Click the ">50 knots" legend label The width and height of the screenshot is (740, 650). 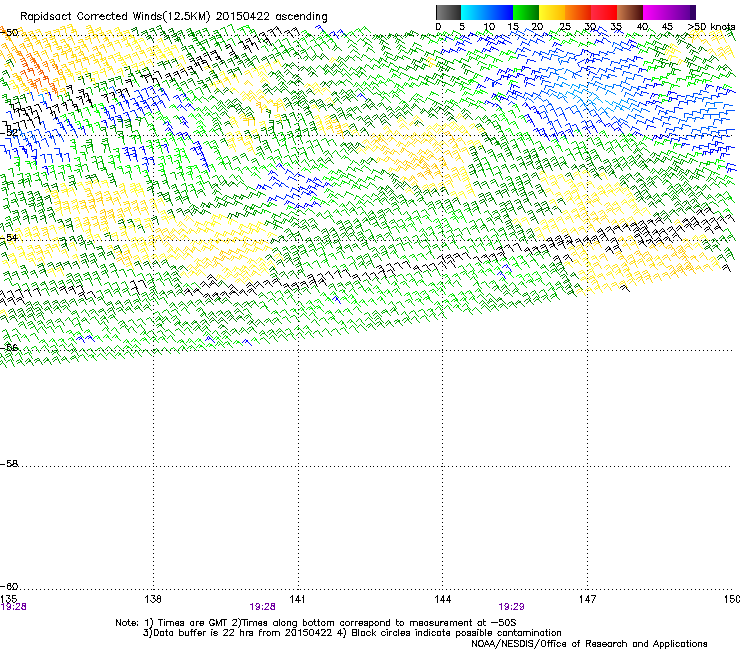712,27
